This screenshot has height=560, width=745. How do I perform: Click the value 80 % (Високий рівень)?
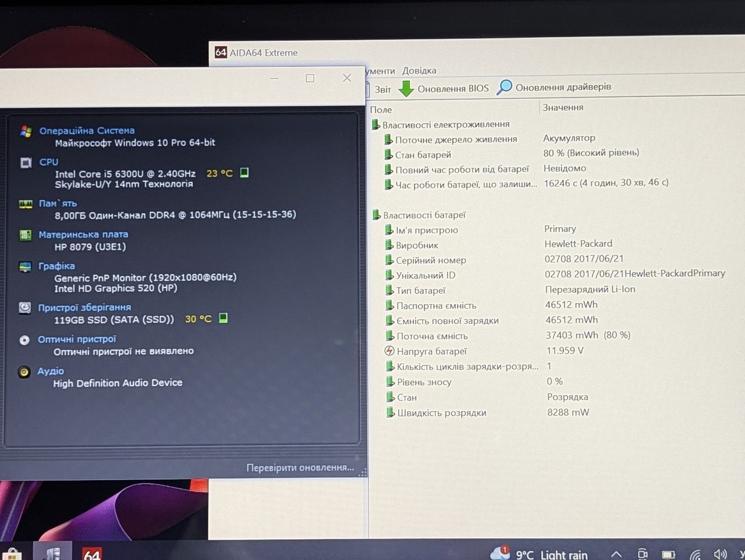pos(591,153)
